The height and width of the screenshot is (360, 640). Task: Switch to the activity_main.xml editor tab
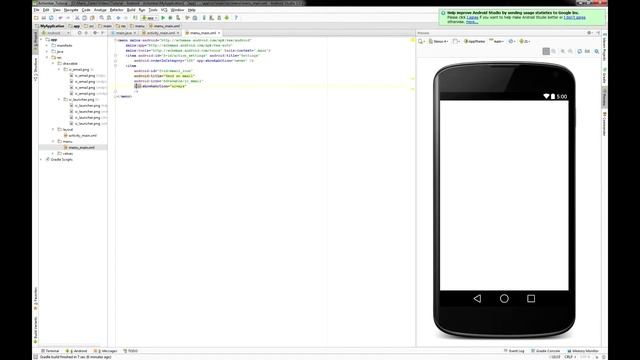tap(161, 33)
